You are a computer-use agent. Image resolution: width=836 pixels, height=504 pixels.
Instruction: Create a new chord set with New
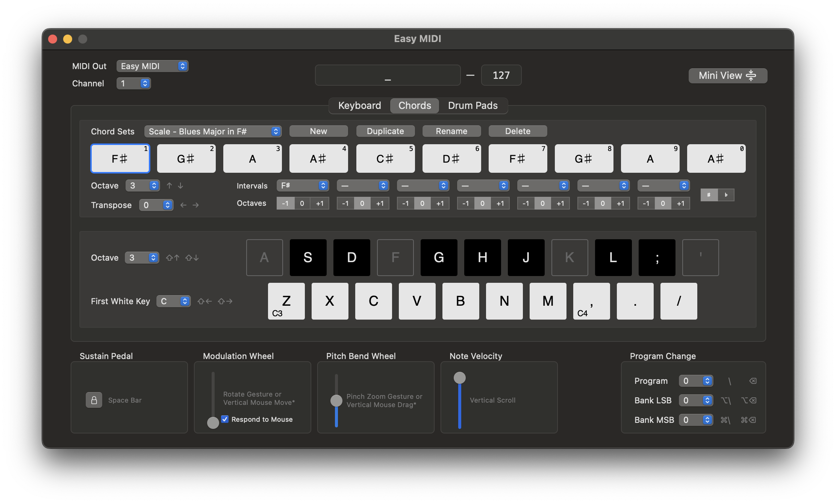[x=318, y=131]
